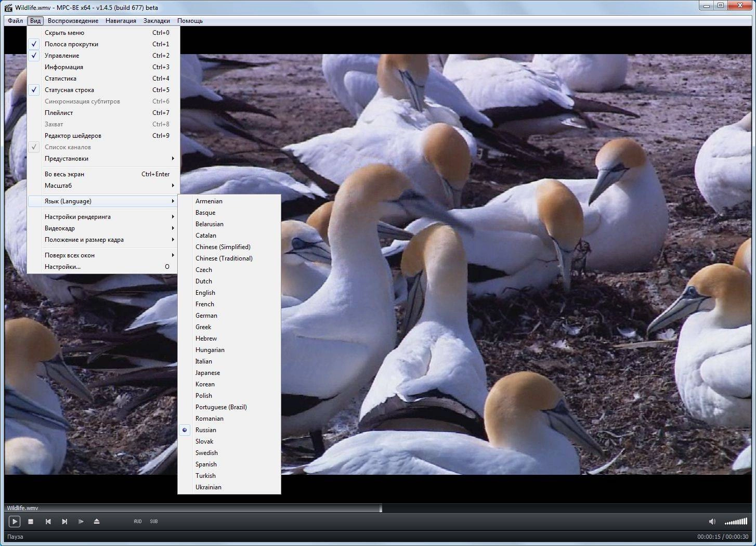756x546 pixels.
Task: Switch language to Armenian
Action: (229, 201)
